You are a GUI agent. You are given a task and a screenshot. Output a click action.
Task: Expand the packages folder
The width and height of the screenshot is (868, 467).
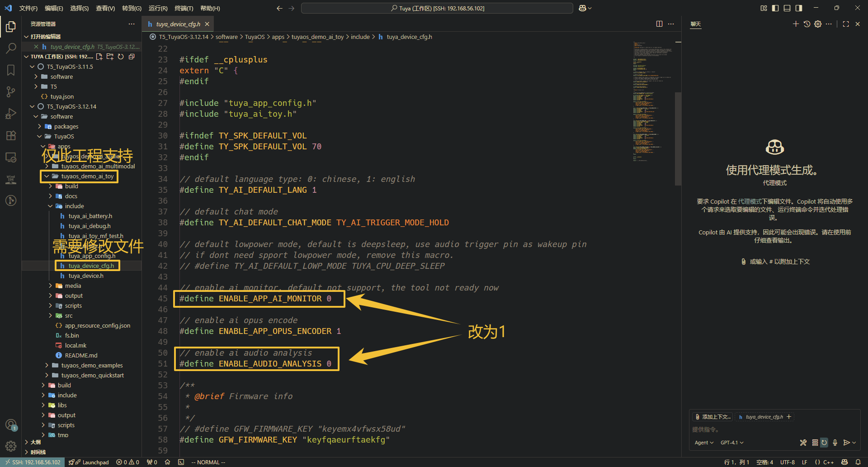click(66, 126)
